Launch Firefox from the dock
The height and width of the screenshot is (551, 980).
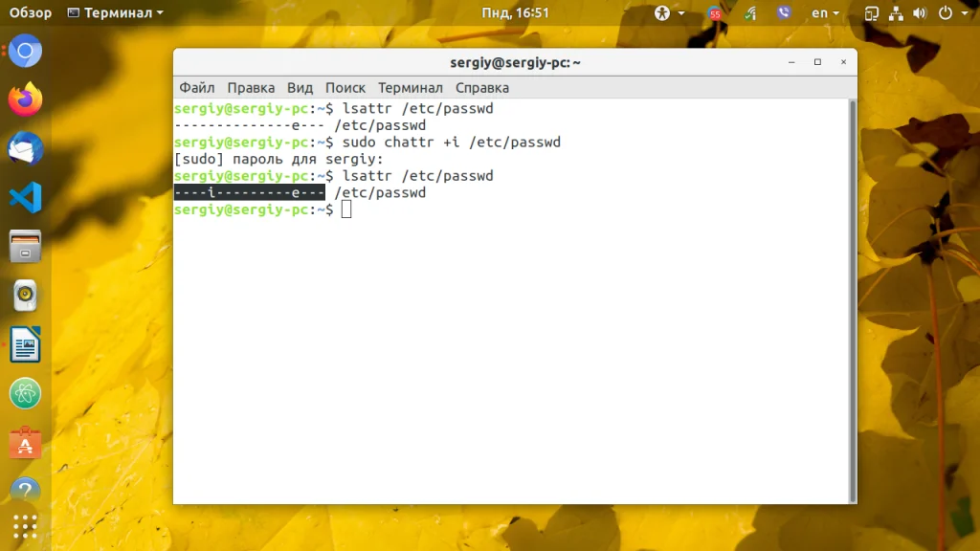pyautogui.click(x=25, y=99)
